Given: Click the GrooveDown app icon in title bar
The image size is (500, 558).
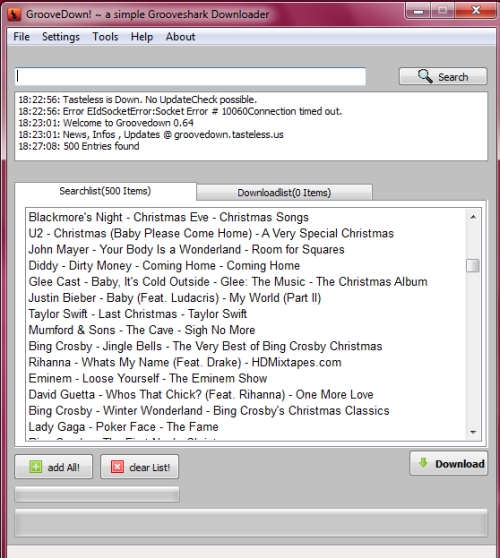Looking at the screenshot, I should (14, 14).
